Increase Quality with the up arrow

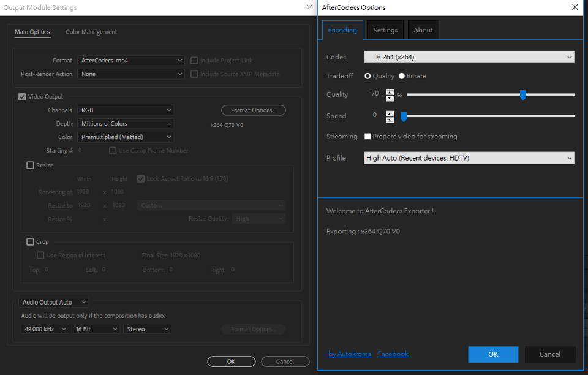[390, 92]
